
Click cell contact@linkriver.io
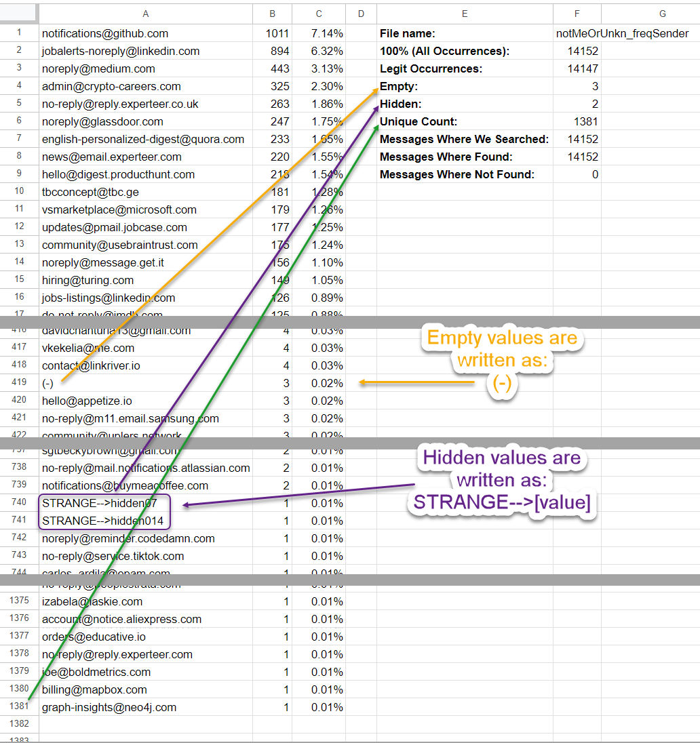(x=146, y=365)
